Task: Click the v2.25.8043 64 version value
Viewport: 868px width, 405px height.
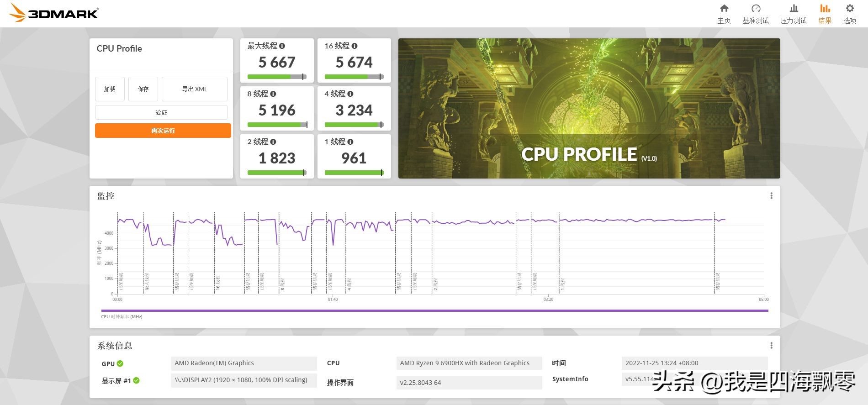Action: (469, 383)
